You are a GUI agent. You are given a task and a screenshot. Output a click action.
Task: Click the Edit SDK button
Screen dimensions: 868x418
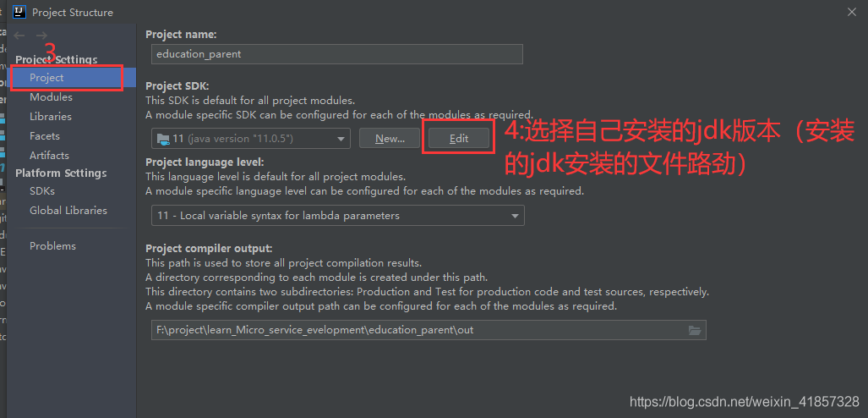459,138
